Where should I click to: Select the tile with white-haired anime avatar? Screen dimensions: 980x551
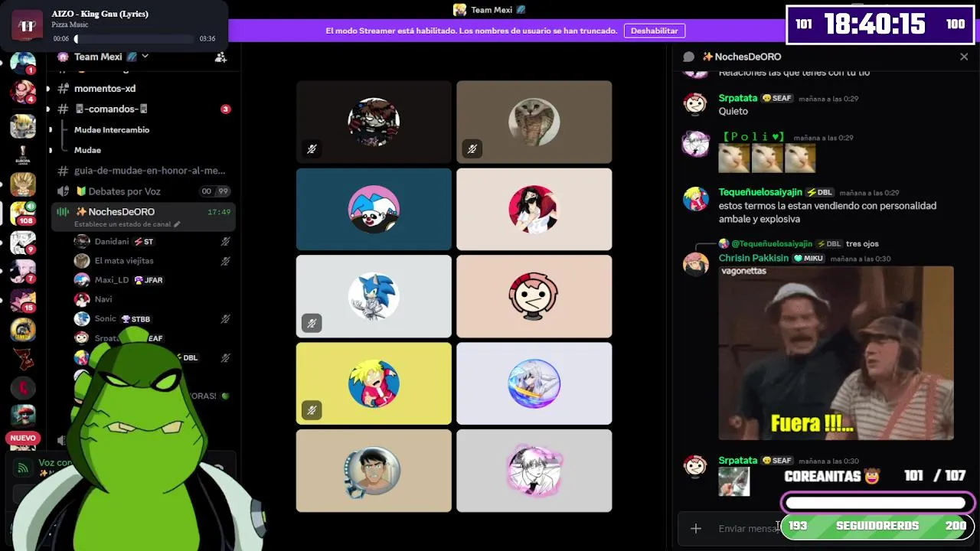534,383
